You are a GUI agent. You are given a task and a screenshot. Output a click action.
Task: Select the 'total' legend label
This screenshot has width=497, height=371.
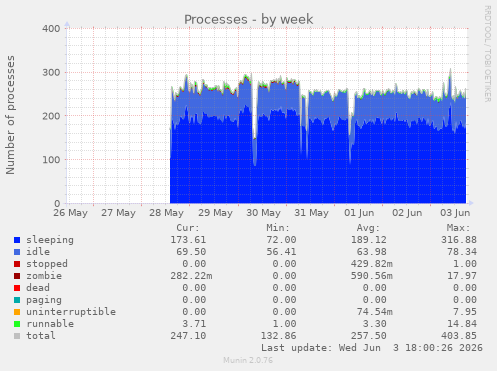41,336
